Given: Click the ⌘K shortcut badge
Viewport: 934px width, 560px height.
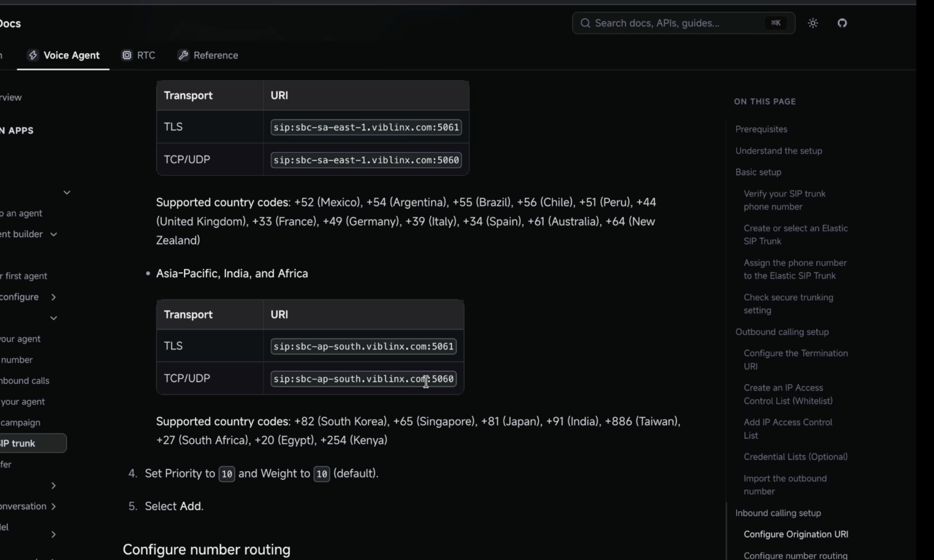Looking at the screenshot, I should pyautogui.click(x=776, y=23).
